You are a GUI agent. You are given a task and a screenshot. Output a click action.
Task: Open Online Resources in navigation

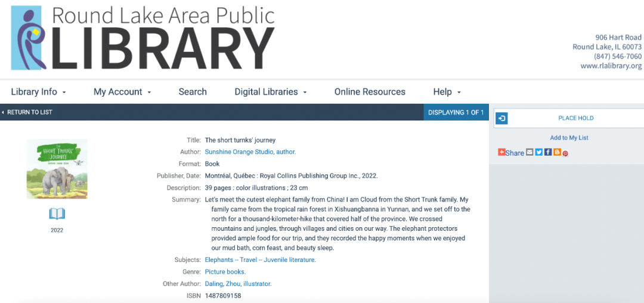coord(370,92)
